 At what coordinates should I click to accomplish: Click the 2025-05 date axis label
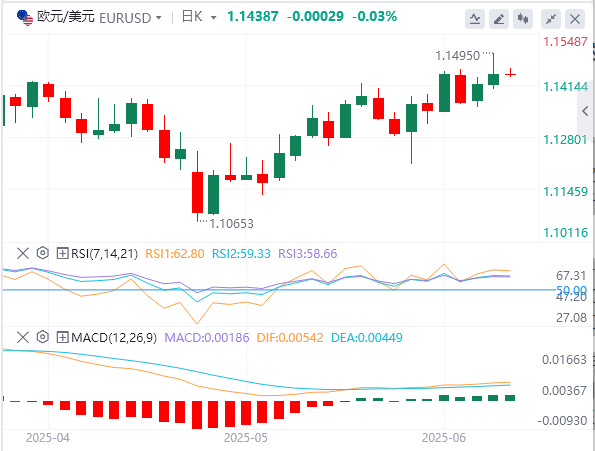pyautogui.click(x=246, y=438)
